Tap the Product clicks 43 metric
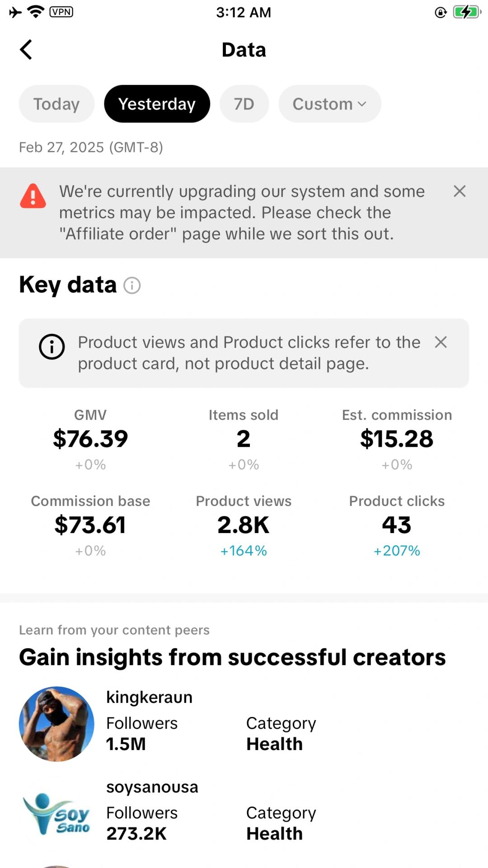Screen dimensions: 488x868 [x=397, y=525]
